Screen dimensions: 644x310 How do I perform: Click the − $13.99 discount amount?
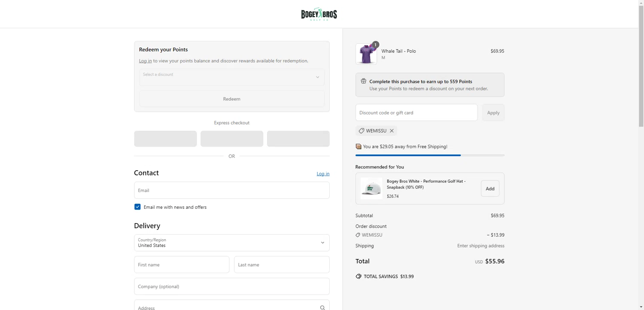click(x=495, y=235)
